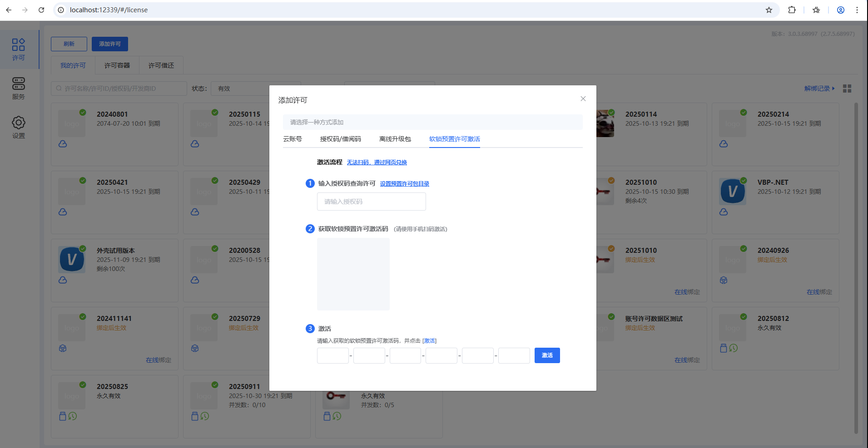Click the 刷新 button
Screen dimensions: 868x448
click(69, 44)
